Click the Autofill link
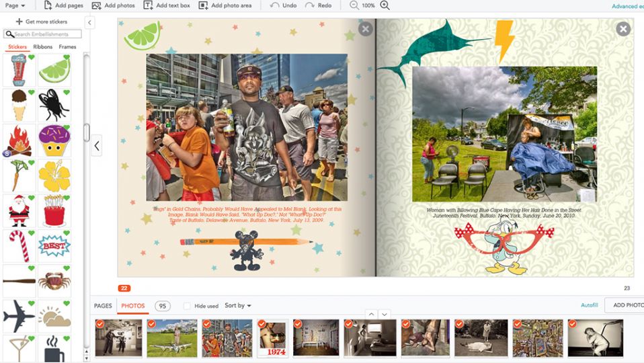The height and width of the screenshot is (363, 644). pos(590,305)
